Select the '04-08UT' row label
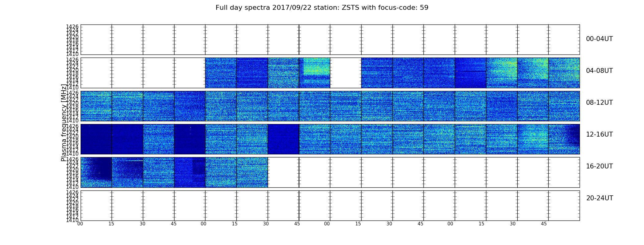 (600, 71)
